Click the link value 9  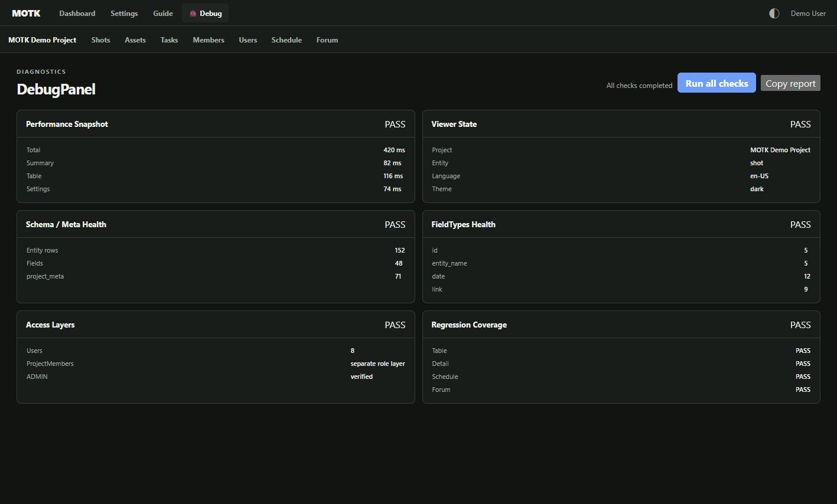pos(806,289)
